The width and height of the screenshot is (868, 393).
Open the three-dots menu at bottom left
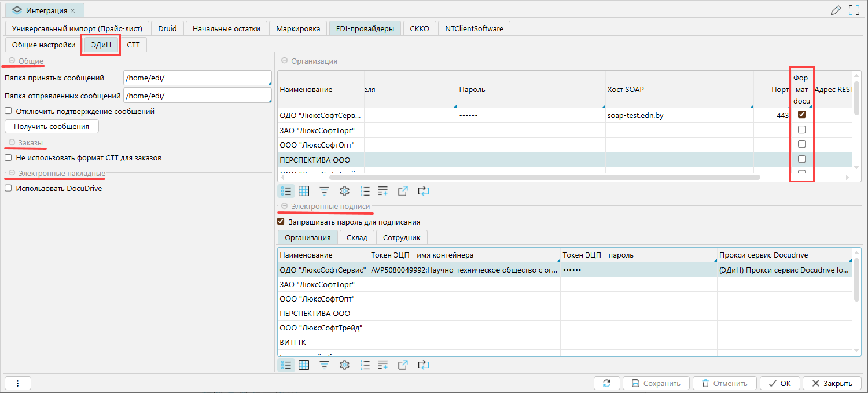tap(18, 383)
